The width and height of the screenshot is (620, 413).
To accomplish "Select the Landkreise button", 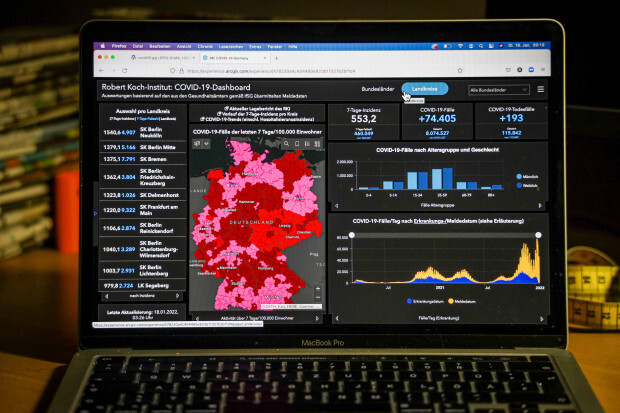I will pos(425,89).
